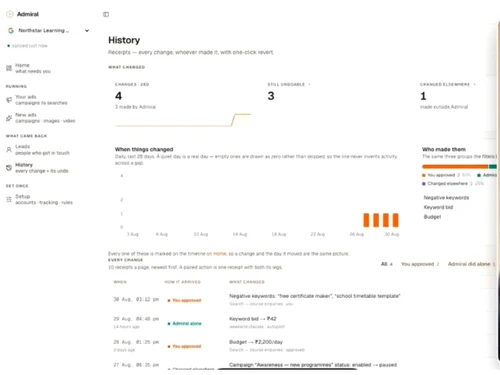Click Campaign Awareness status paused change

point(313,365)
